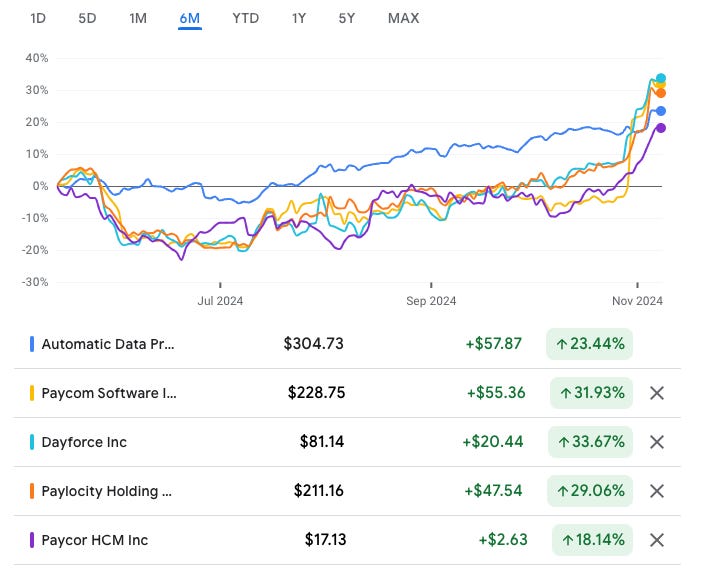Open the Automatic Data Processing stock row
708x577 pixels.
click(x=347, y=344)
